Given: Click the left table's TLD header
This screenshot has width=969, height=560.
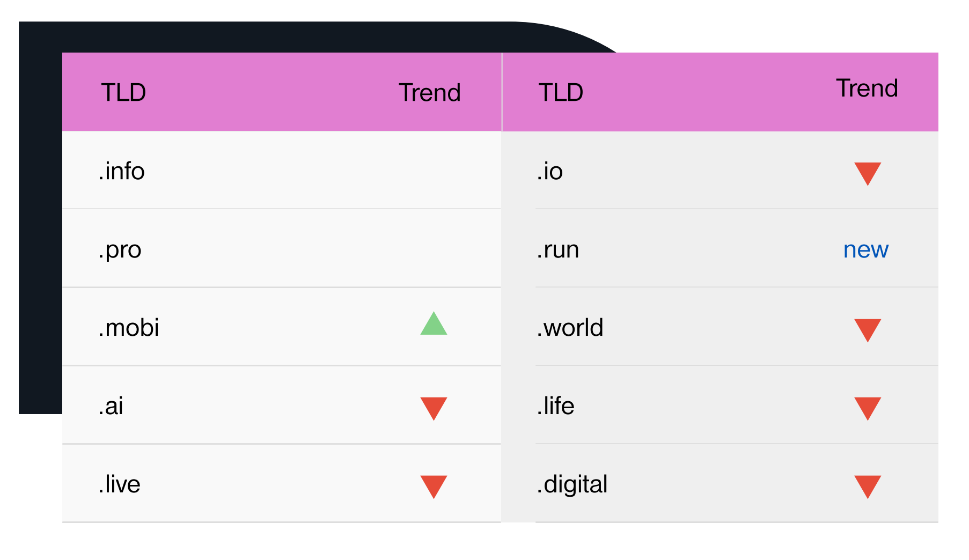Looking at the screenshot, I should (123, 93).
